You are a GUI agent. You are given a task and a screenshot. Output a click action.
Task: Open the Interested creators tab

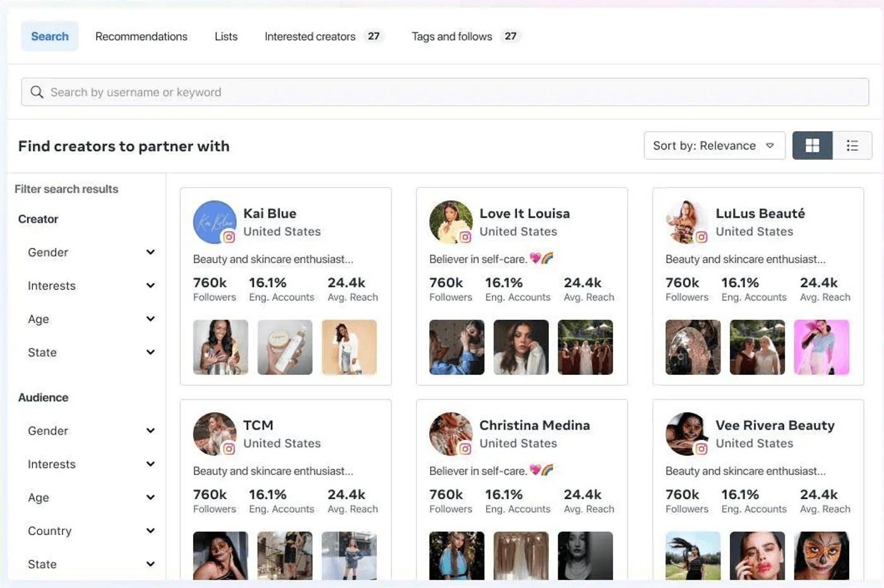click(x=309, y=36)
